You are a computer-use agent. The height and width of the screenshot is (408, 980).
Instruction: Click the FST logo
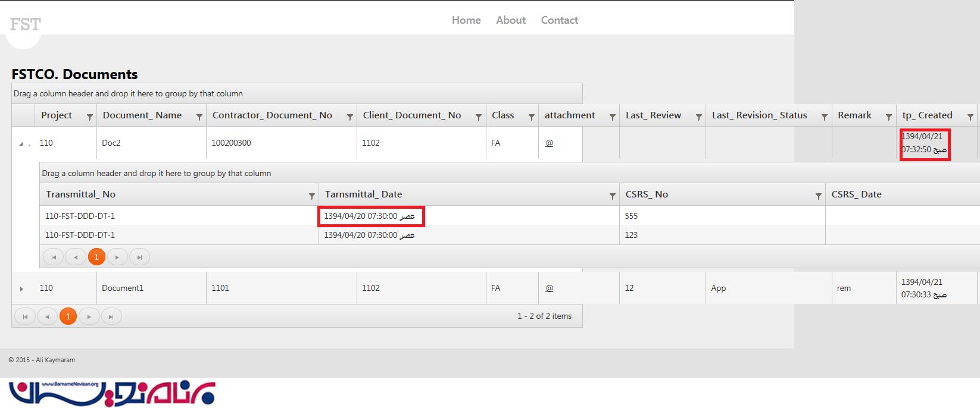(25, 25)
